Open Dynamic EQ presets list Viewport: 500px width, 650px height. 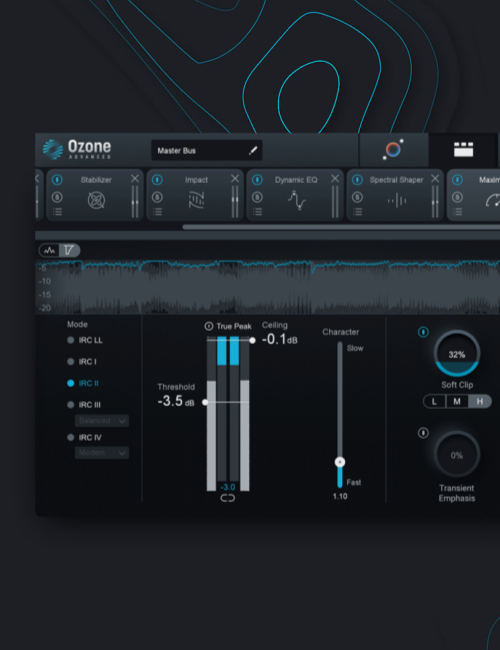[257, 212]
